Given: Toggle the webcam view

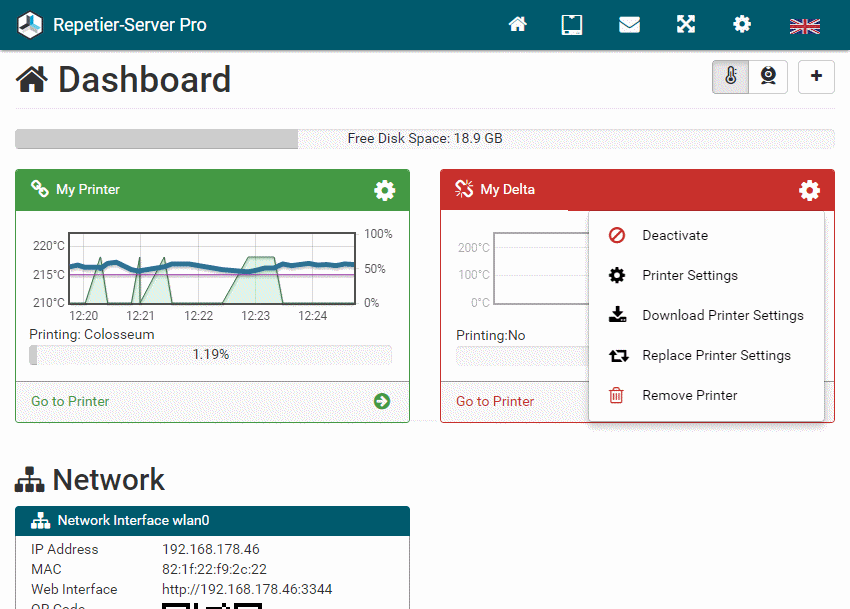Looking at the screenshot, I should pos(768,76).
